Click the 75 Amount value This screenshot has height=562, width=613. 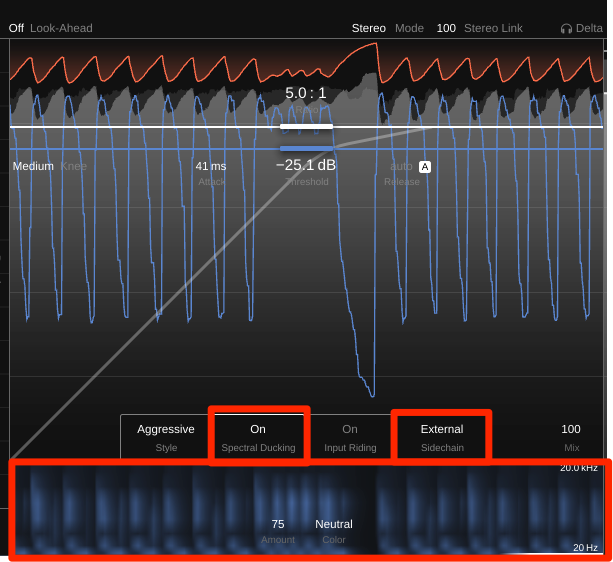(278, 523)
